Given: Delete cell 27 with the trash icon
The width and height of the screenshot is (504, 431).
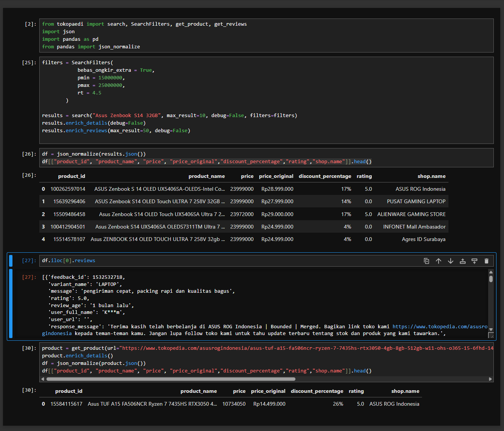Looking at the screenshot, I should coord(487,261).
